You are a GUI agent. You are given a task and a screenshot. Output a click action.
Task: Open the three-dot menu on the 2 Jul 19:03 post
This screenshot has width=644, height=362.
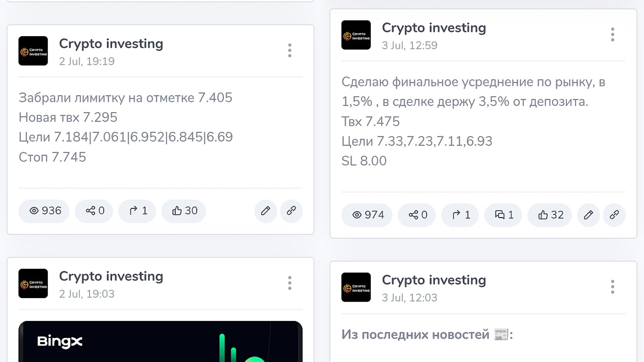(289, 283)
